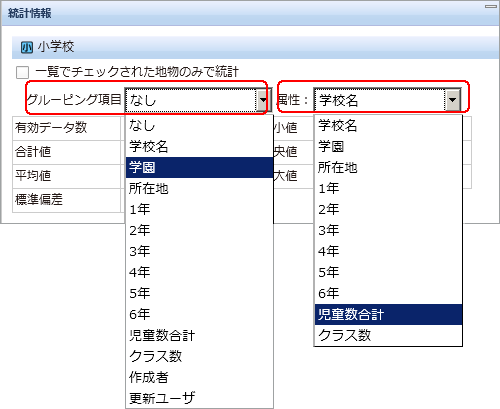Open the グルーピング項目 dropdown arrow
Screen dimensions: 500x409
coord(263,100)
